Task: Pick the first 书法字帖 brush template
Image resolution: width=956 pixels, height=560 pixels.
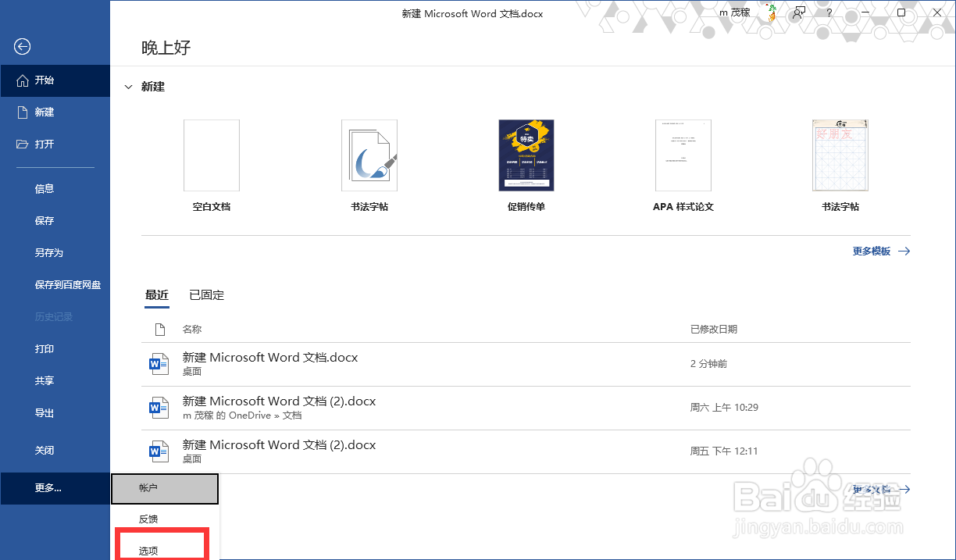Action: click(x=369, y=155)
